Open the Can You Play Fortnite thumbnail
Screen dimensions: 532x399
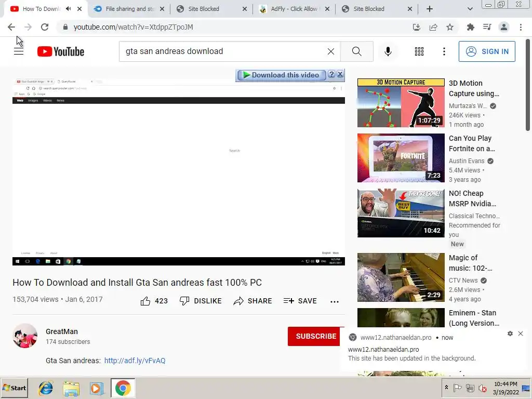(x=401, y=158)
